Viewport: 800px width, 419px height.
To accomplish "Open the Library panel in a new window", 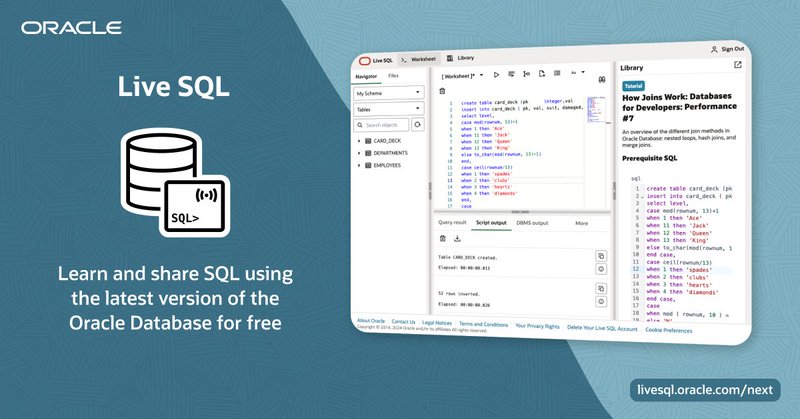I will point(737,65).
